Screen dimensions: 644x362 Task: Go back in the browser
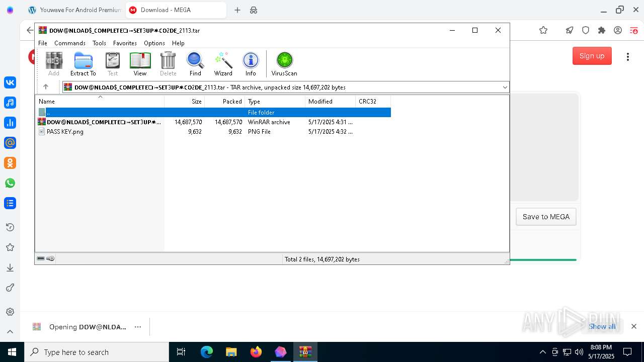pyautogui.click(x=30, y=30)
